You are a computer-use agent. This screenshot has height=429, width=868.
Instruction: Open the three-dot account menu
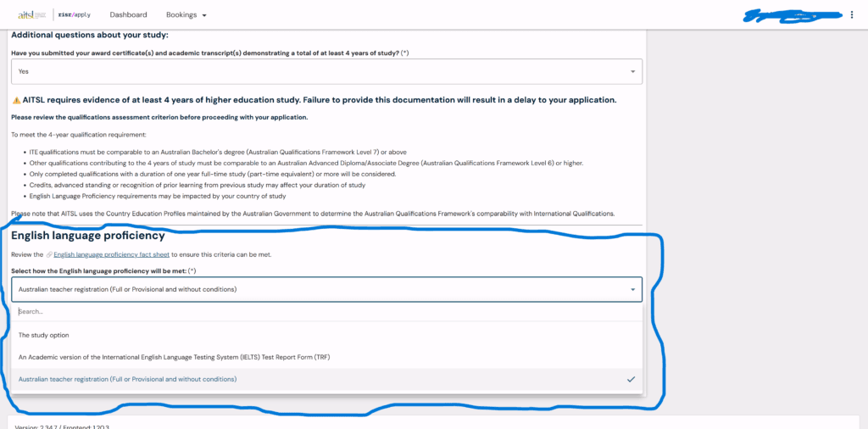point(852,14)
